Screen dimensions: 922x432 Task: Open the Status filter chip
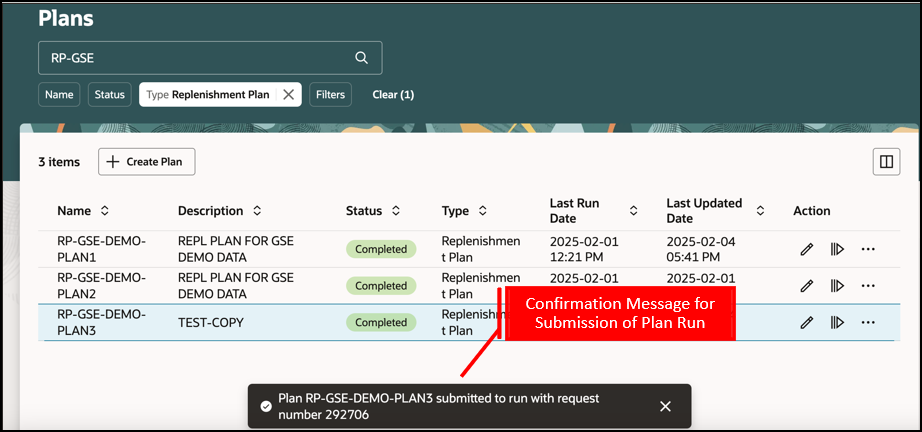(109, 95)
